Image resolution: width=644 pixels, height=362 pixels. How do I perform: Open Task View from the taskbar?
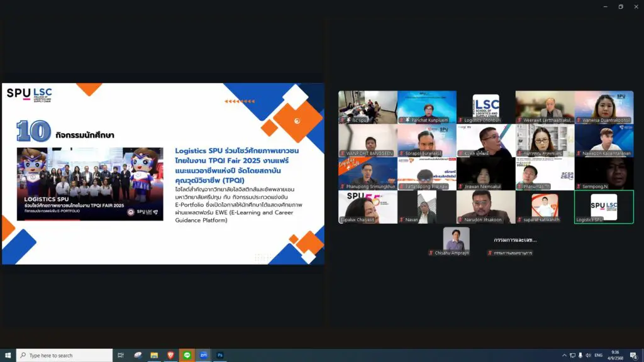[x=121, y=355]
